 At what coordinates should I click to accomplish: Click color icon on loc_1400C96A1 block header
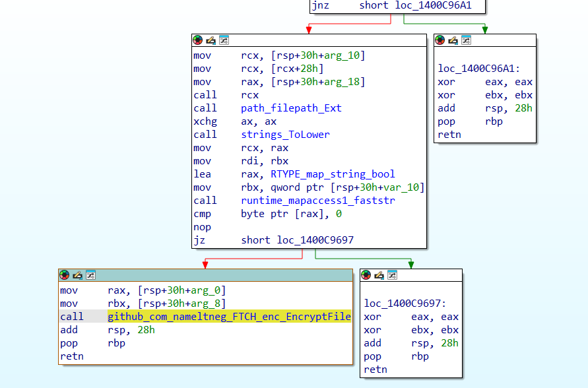click(440, 40)
